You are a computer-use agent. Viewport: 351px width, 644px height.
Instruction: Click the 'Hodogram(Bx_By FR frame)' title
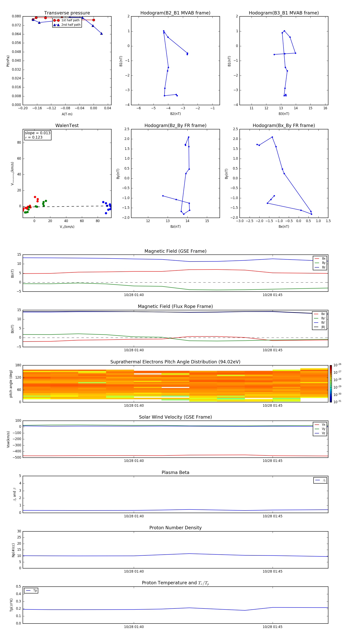284,125
